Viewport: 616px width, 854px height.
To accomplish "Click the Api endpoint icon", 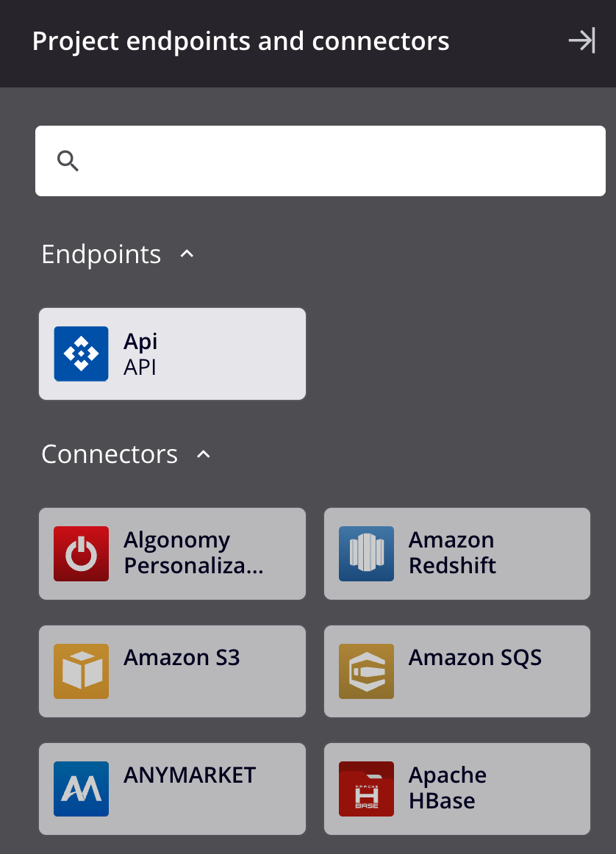I will pos(81,354).
